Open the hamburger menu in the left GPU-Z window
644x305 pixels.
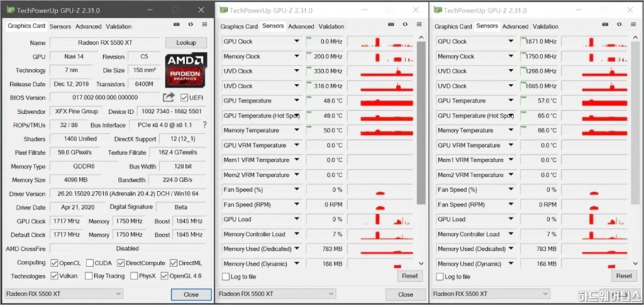204,25
